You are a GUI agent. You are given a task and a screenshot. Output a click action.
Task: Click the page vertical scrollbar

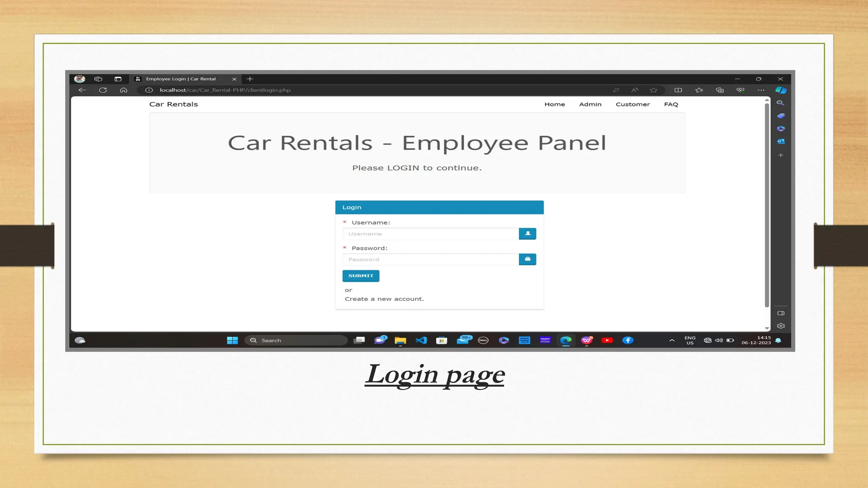(x=767, y=205)
